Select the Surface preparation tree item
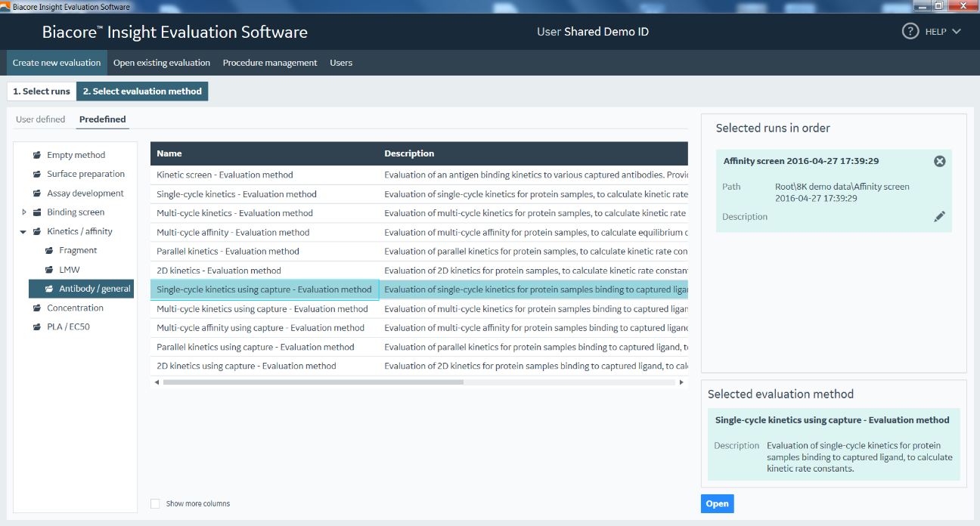 click(x=85, y=174)
